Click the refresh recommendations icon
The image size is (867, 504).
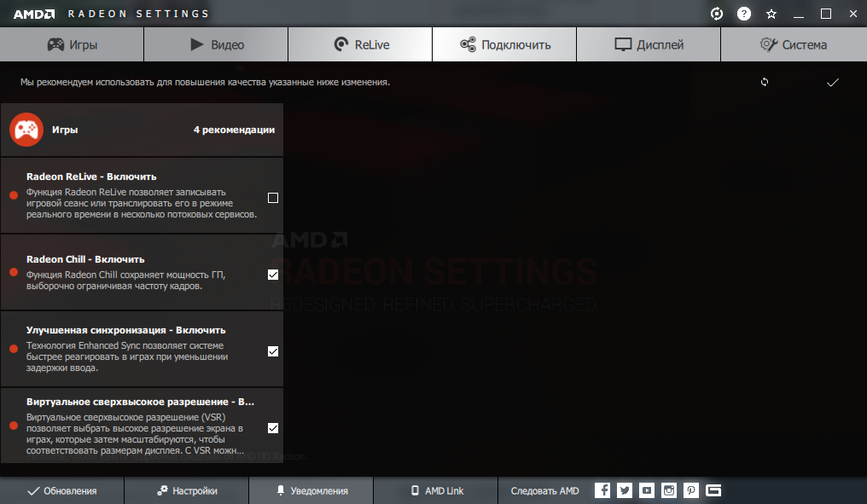pyautogui.click(x=764, y=82)
